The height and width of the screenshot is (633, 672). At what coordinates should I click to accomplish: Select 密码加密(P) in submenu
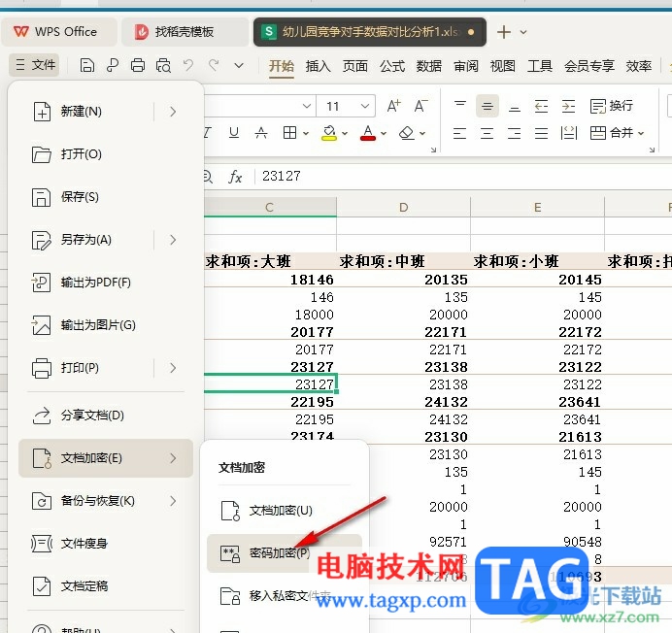(x=285, y=553)
